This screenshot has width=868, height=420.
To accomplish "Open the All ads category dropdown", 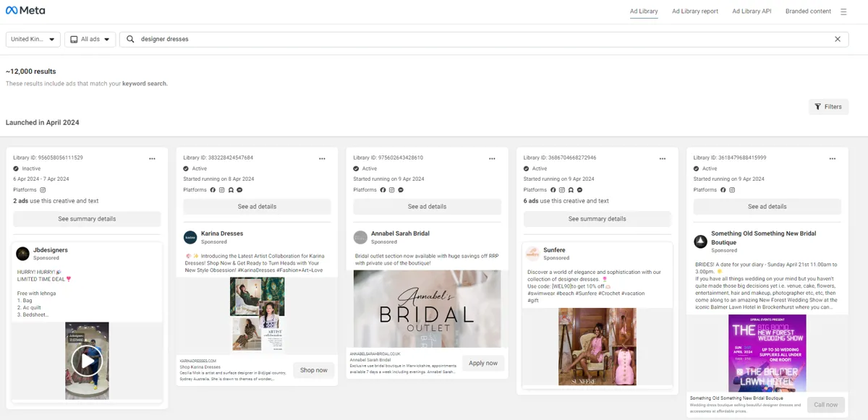I will (x=90, y=39).
